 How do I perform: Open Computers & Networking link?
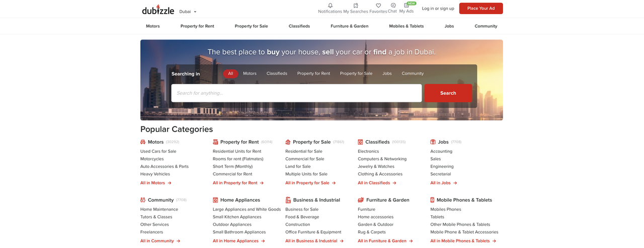pos(382,159)
